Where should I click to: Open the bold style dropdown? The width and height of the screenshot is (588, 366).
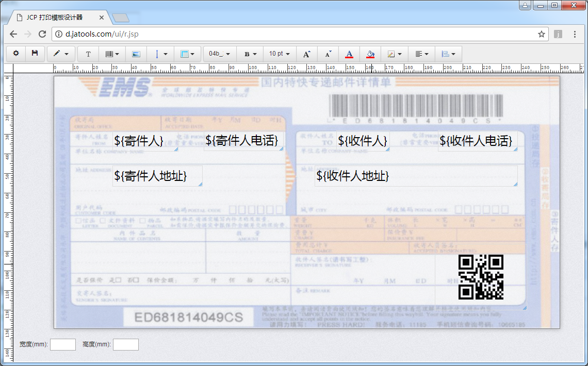[250, 54]
